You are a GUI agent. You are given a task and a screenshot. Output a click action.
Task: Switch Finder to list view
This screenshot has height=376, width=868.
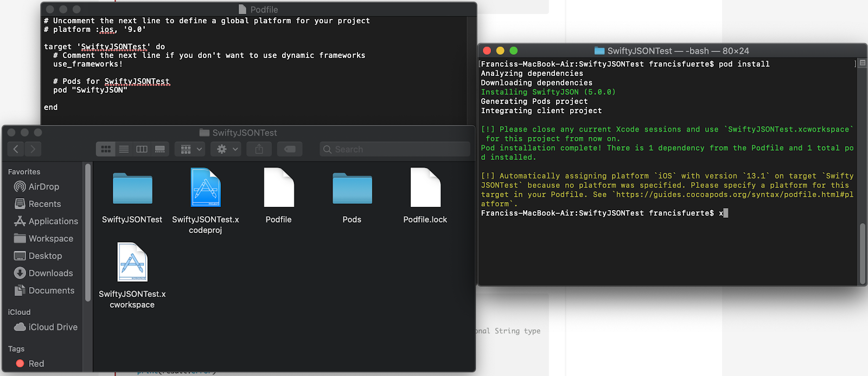point(124,149)
